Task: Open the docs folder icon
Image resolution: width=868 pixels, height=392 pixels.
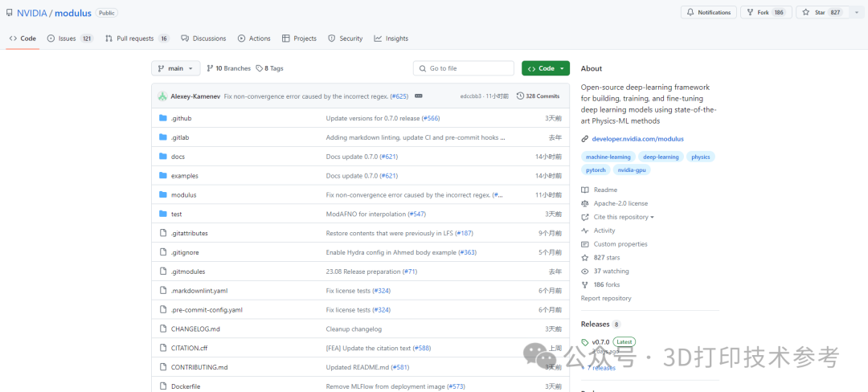Action: coord(162,157)
